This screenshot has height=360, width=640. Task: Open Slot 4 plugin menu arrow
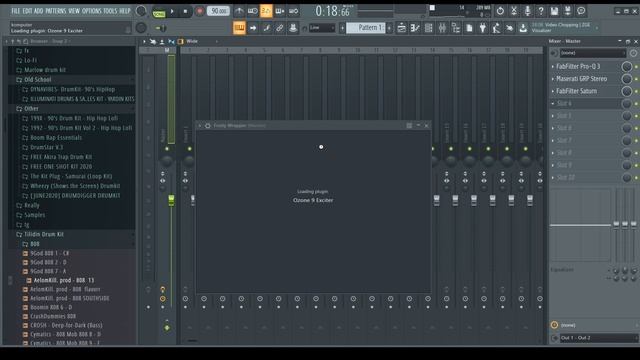coord(553,104)
